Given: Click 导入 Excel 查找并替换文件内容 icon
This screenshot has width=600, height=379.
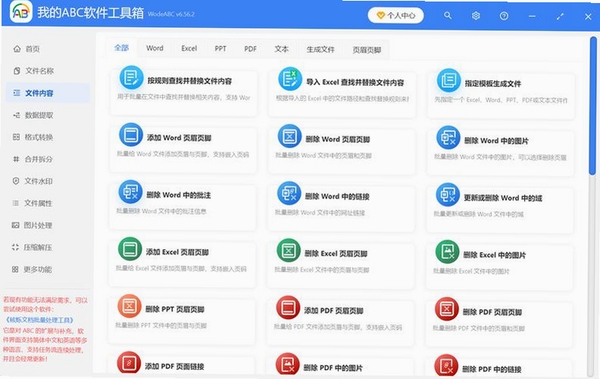Looking at the screenshot, I should coord(290,79).
